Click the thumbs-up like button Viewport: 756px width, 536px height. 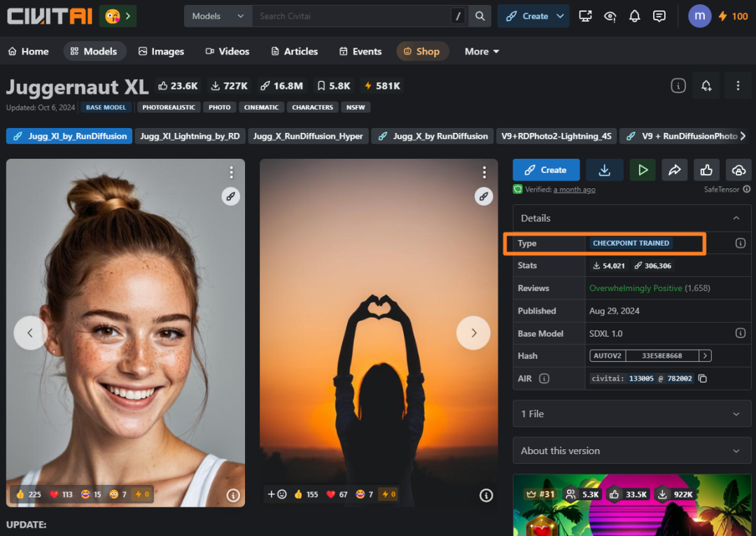click(706, 169)
